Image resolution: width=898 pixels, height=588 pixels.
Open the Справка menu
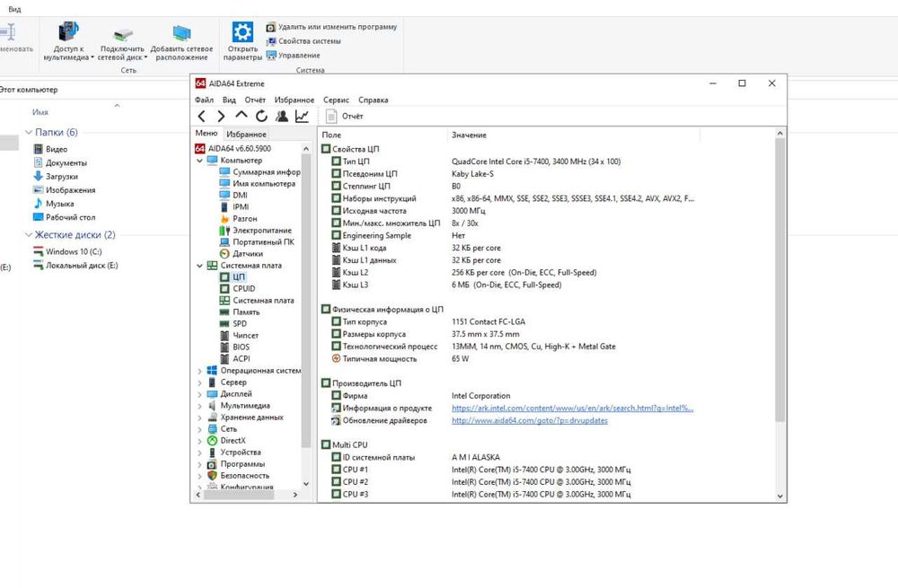(373, 100)
